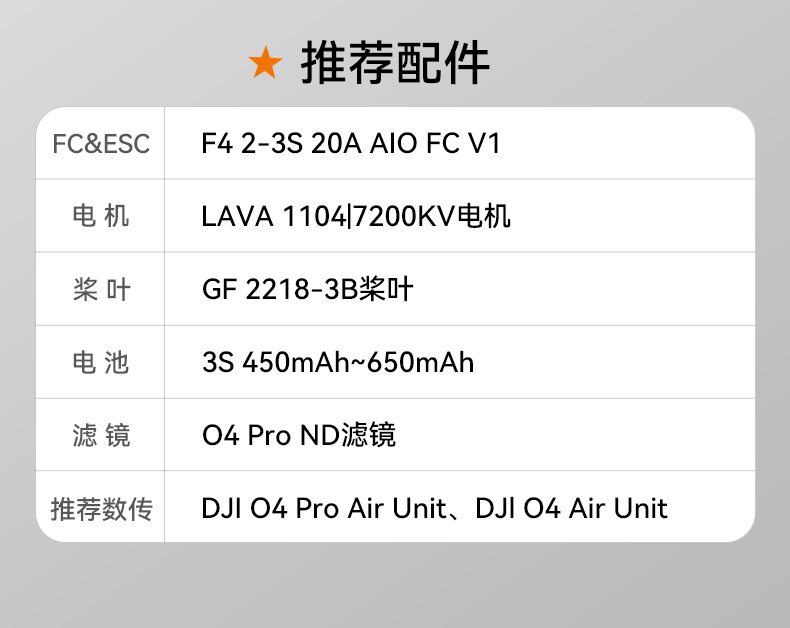
Task: Select the 推荐数传 row label
Action: [101, 508]
